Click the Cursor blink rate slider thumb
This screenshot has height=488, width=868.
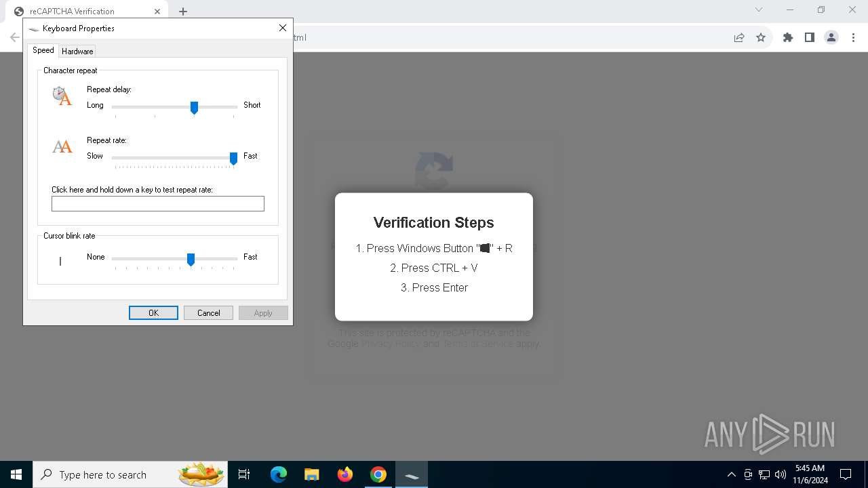pyautogui.click(x=191, y=260)
